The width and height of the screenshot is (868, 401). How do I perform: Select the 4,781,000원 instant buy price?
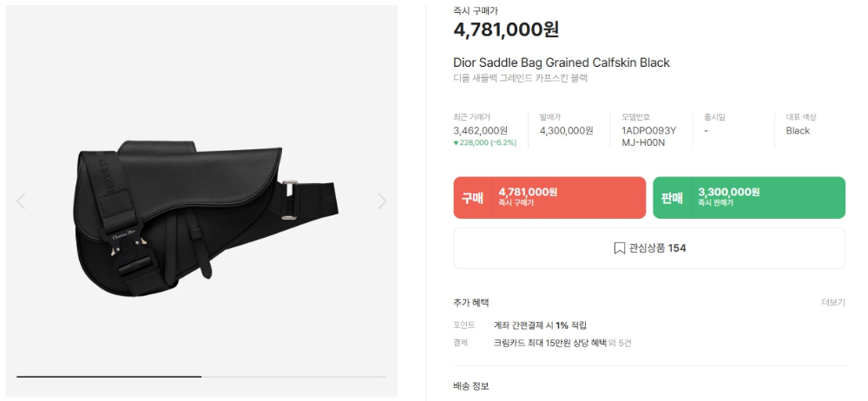click(506, 30)
